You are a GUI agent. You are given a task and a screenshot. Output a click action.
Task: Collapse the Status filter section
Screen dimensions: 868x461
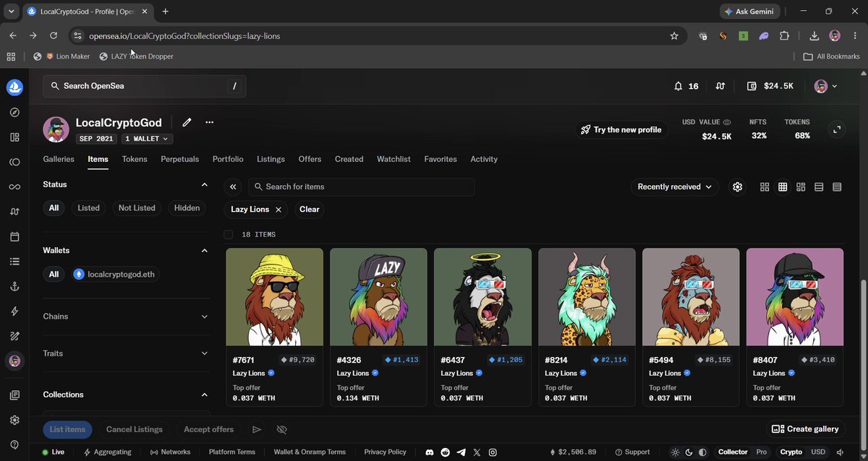204,184
